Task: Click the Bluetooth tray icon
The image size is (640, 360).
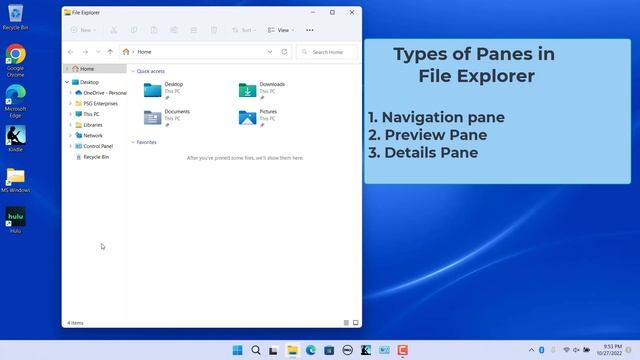Action: tap(542, 350)
